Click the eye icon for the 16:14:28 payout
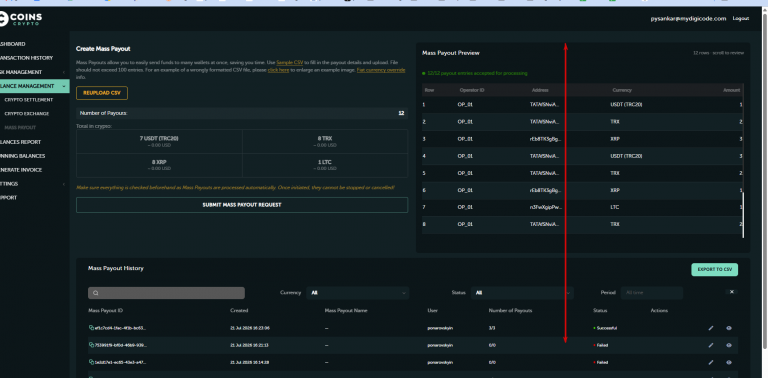768x378 pixels. (729, 362)
